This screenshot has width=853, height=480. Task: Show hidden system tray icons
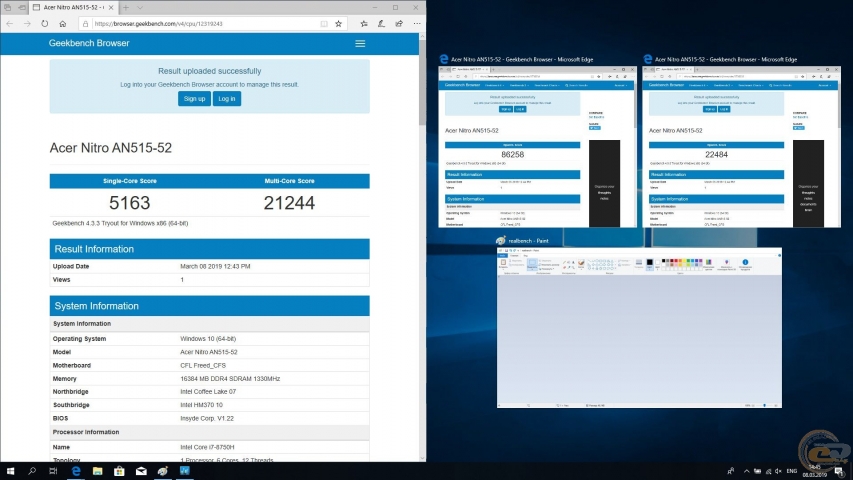click(746, 471)
